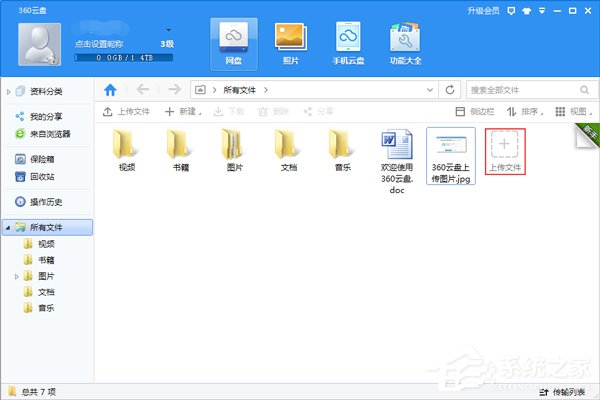Click the storage usage bar 0.0GB/1.4TB
The height and width of the screenshot is (400, 600).
(x=124, y=58)
